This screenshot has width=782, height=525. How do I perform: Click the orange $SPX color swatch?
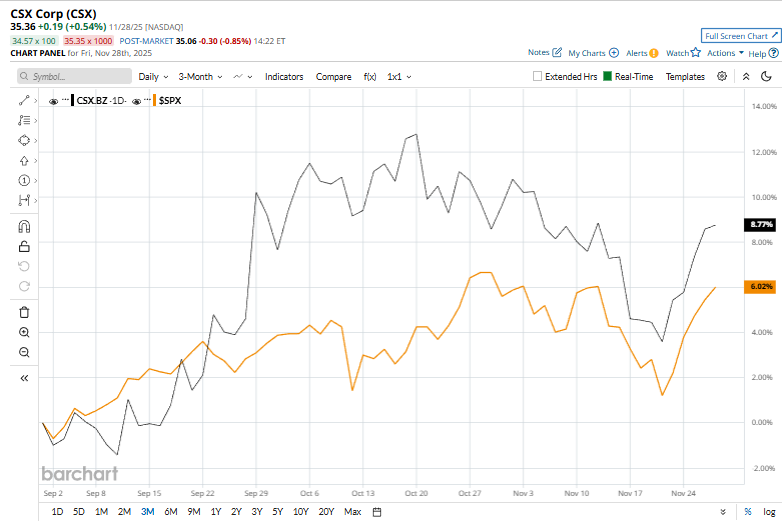(155, 101)
